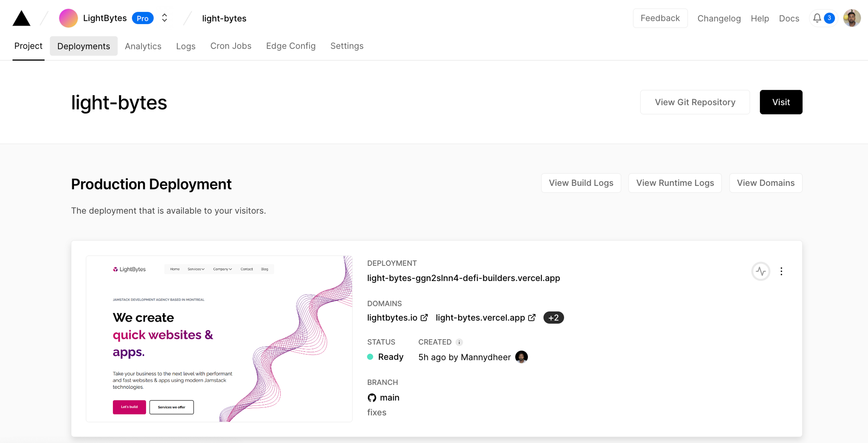Go to the Settings tab
The image size is (868, 443).
[x=347, y=46]
